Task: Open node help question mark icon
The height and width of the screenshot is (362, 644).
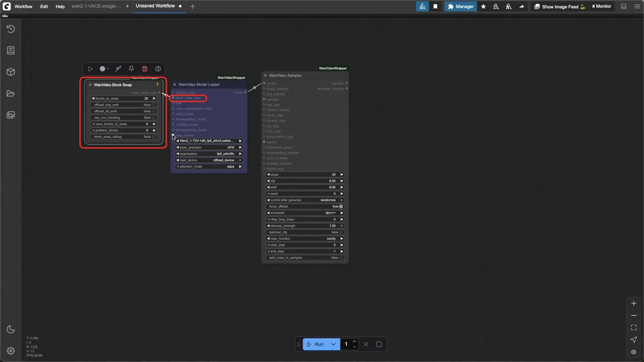Action: point(158,69)
